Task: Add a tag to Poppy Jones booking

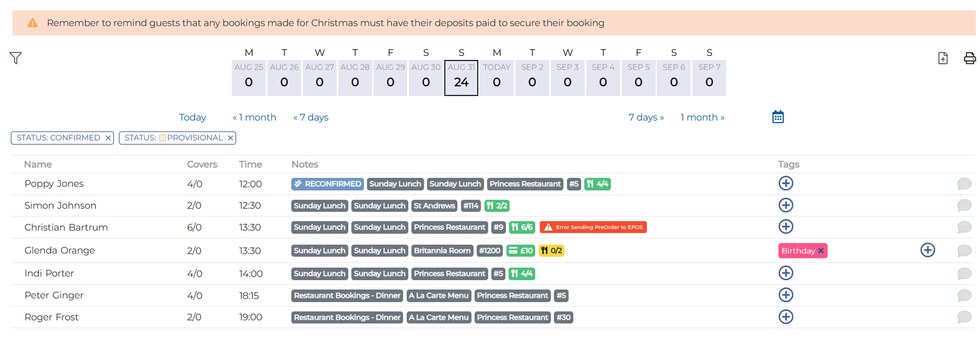Action: [x=786, y=184]
